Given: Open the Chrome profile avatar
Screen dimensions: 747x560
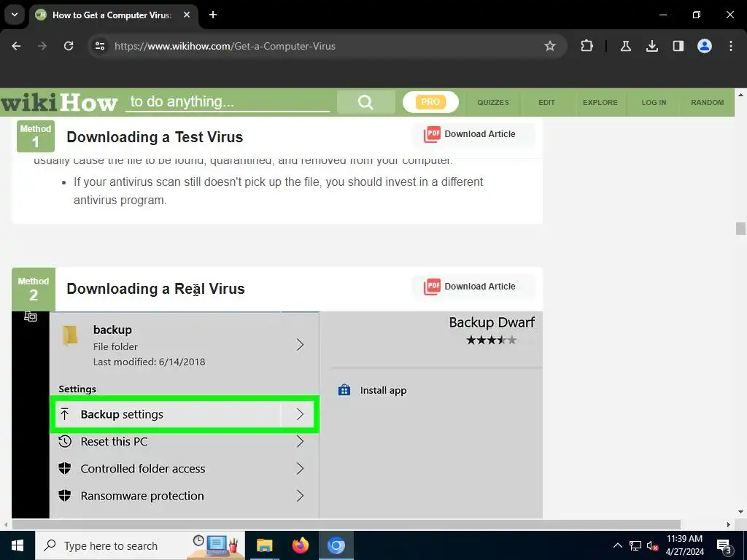Looking at the screenshot, I should (x=705, y=46).
